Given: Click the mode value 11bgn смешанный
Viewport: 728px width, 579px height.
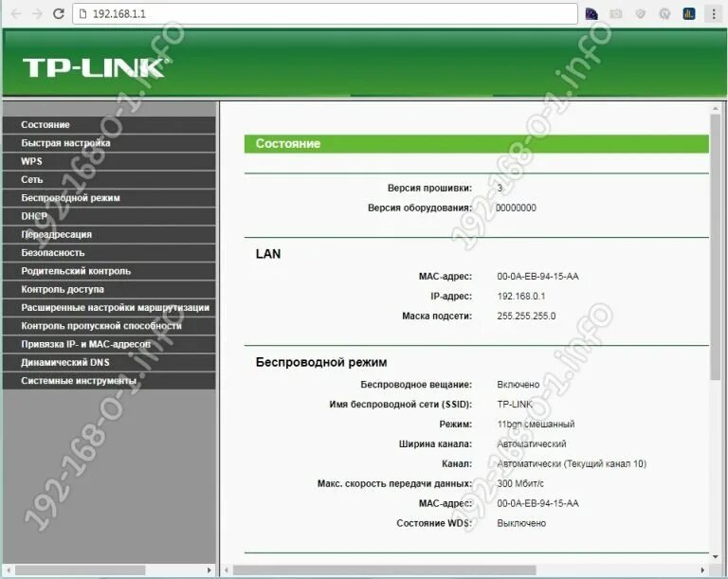Looking at the screenshot, I should [x=536, y=424].
